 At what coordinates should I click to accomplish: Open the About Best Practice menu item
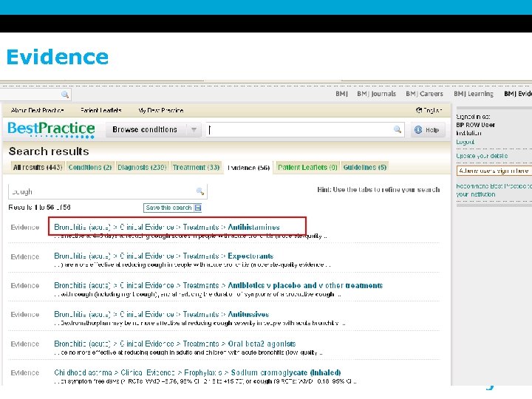(38, 110)
